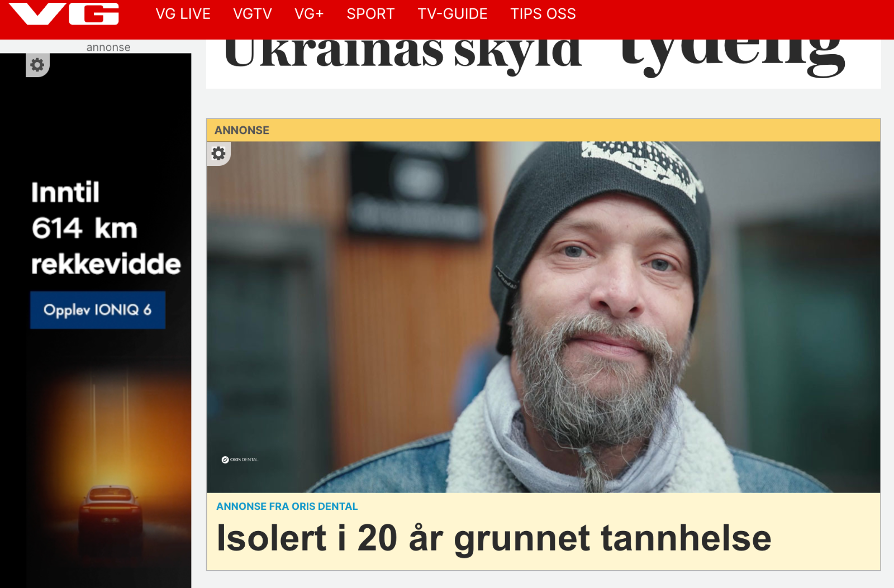Open VG+ subscription section
Image resolution: width=894 pixels, height=588 pixels.
point(309,14)
